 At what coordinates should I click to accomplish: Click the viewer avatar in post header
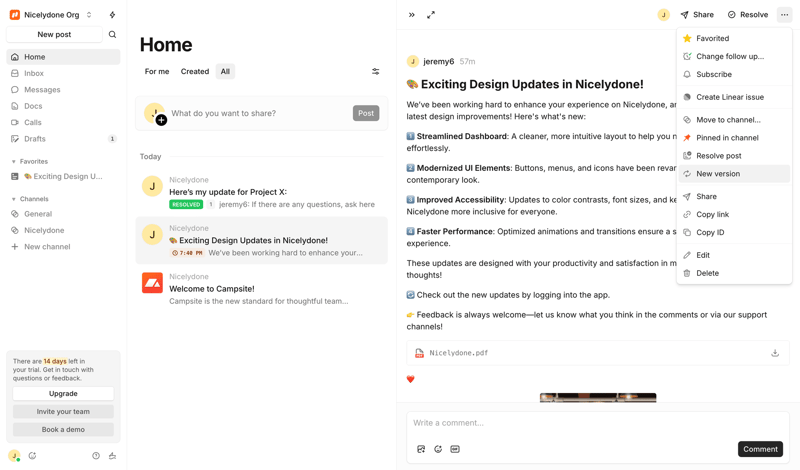[663, 15]
